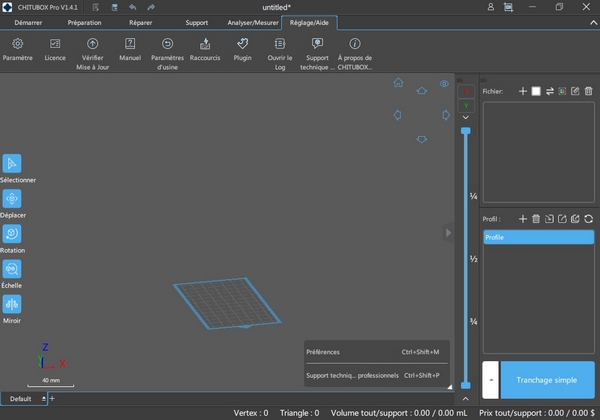Click the bottom handle of layer slider
Viewport: 600px width, 420px height.
pyautogui.click(x=466, y=385)
